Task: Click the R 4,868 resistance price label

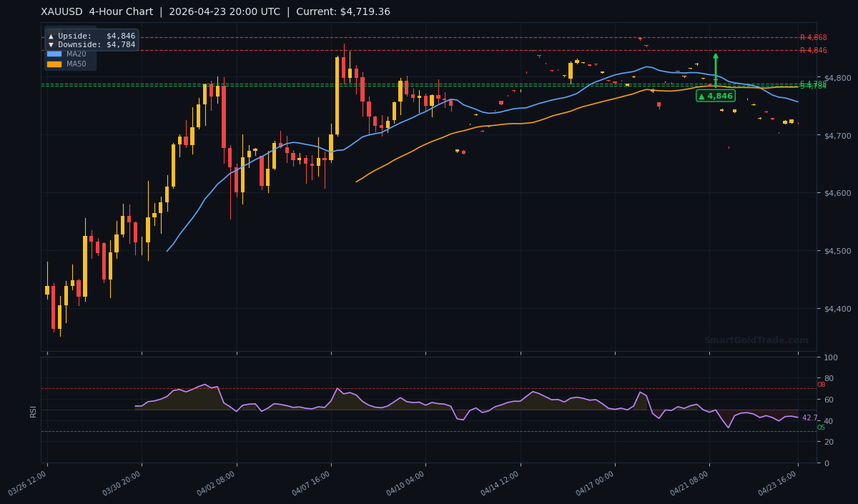Action: tap(814, 37)
